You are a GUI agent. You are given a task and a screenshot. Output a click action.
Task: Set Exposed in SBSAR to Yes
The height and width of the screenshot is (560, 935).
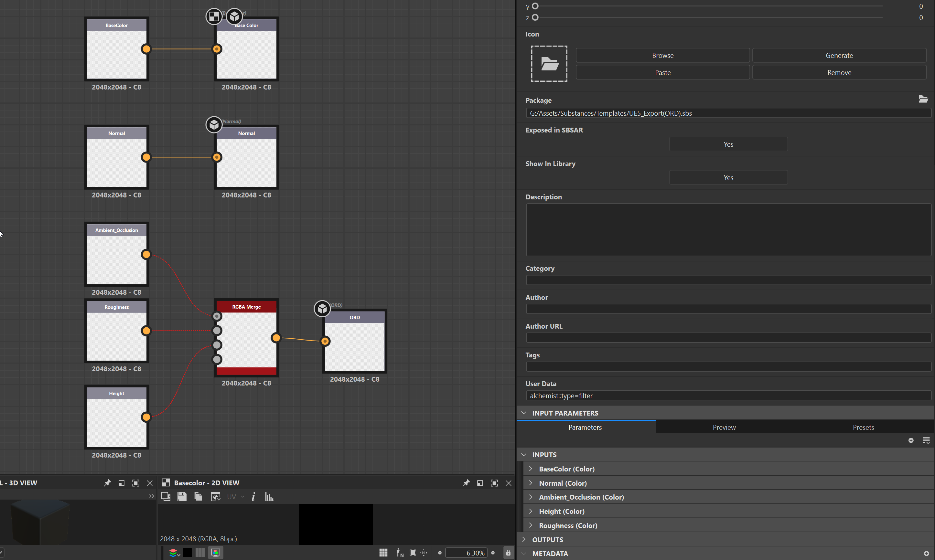(728, 144)
